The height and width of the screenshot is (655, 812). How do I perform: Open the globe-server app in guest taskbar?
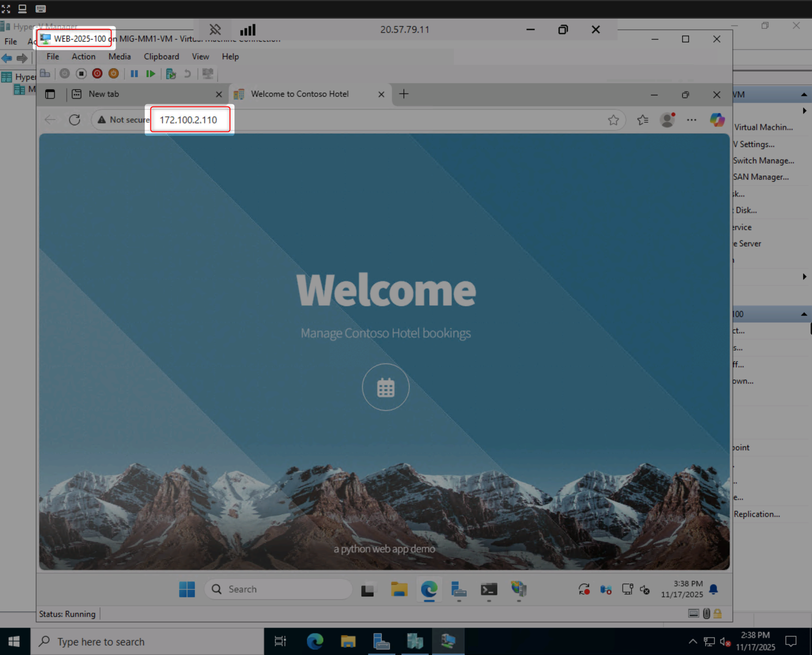[x=519, y=589]
